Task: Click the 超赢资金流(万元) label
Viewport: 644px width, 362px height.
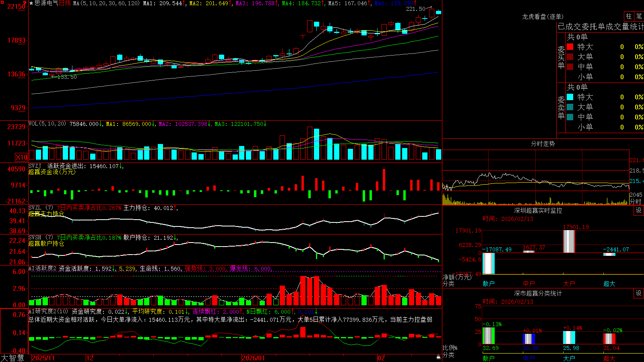Action: coord(52,172)
